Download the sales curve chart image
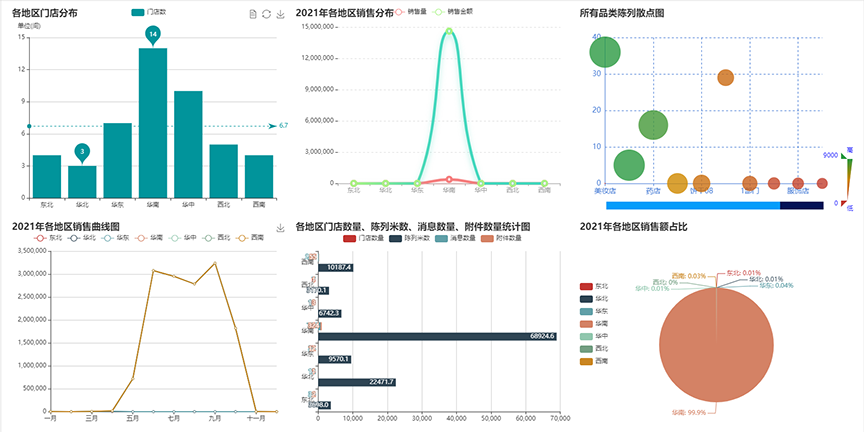Screen dimensions: 864x432 pyautogui.click(x=280, y=228)
